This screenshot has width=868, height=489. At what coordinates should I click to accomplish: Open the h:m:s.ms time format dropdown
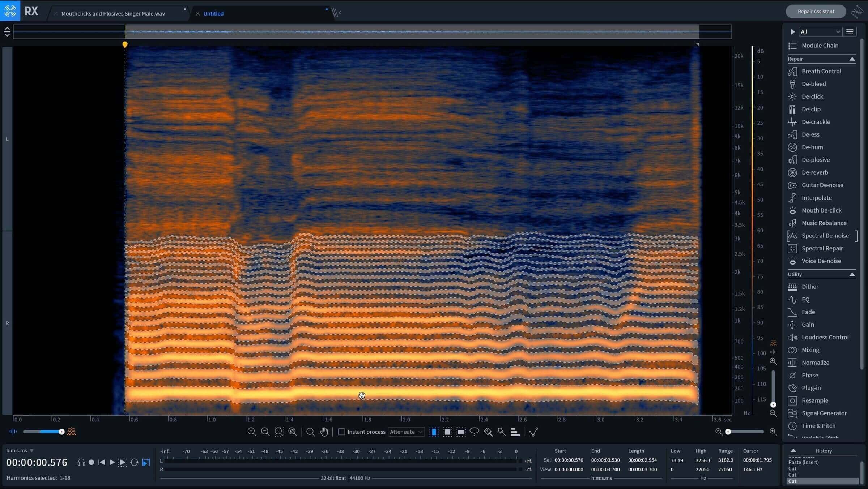20,450
